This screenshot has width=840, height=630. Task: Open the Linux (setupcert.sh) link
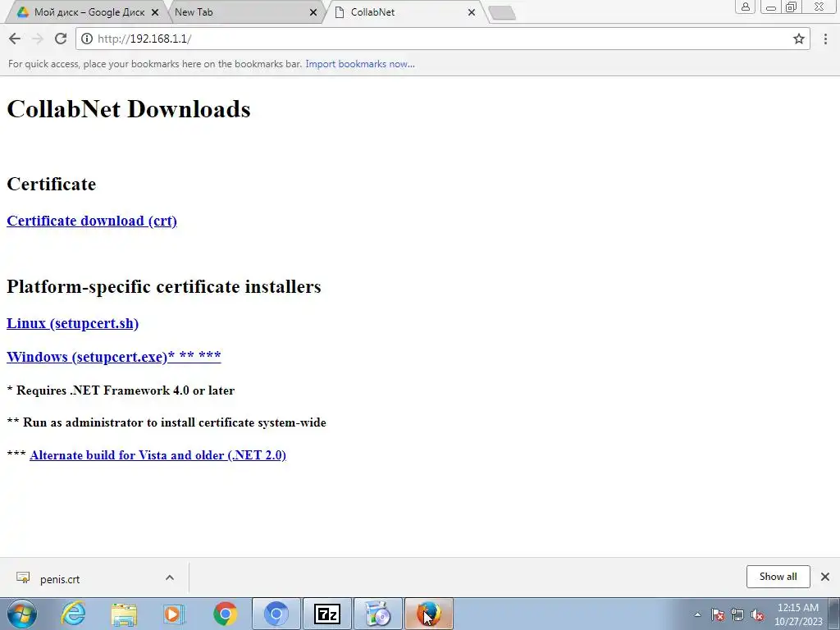tap(72, 323)
